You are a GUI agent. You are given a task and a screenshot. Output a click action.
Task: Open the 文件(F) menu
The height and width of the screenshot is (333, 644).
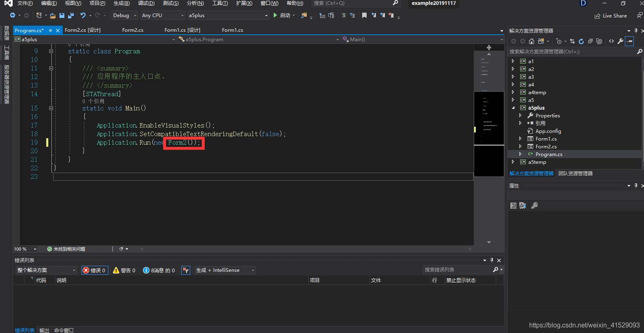pos(25,3)
